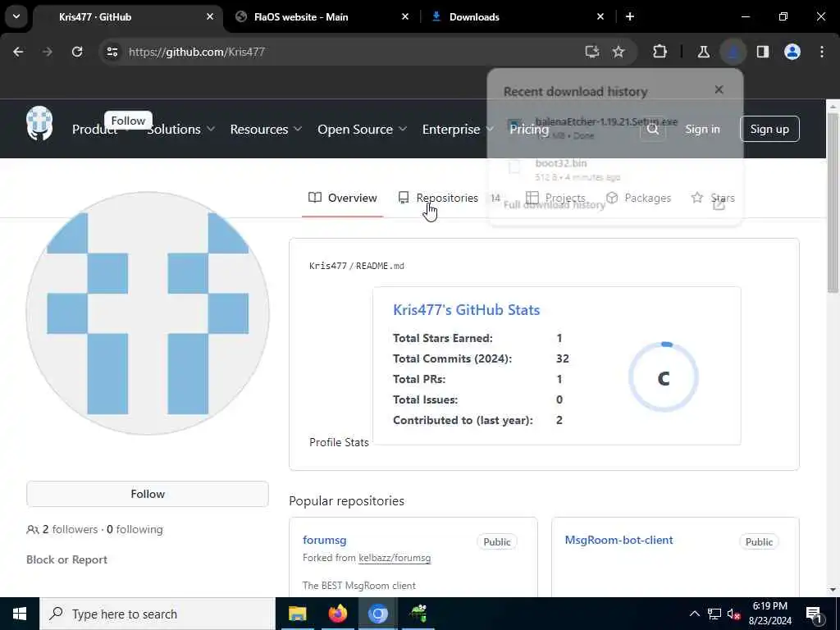Open boot32.bin download entry
This screenshot has height=630, width=840.
tap(615, 169)
